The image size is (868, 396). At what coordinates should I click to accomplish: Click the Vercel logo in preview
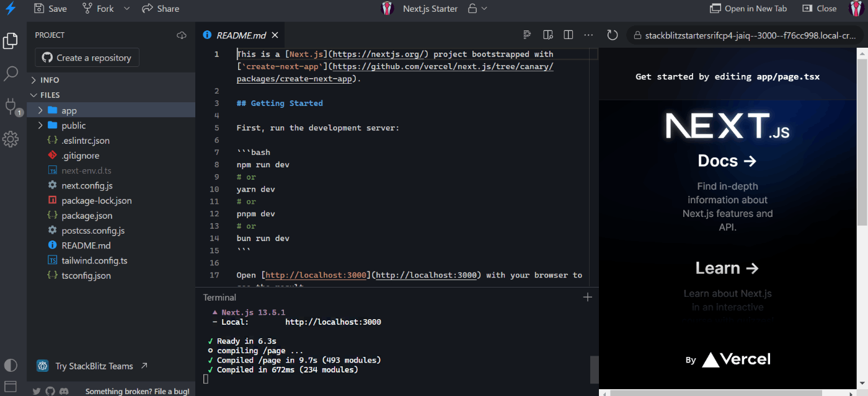[736, 359]
